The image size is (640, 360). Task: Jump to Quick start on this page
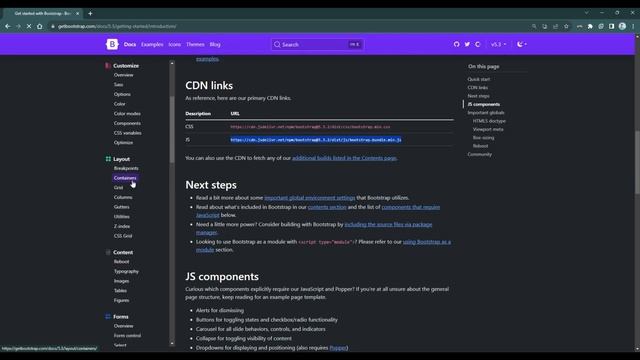point(479,79)
